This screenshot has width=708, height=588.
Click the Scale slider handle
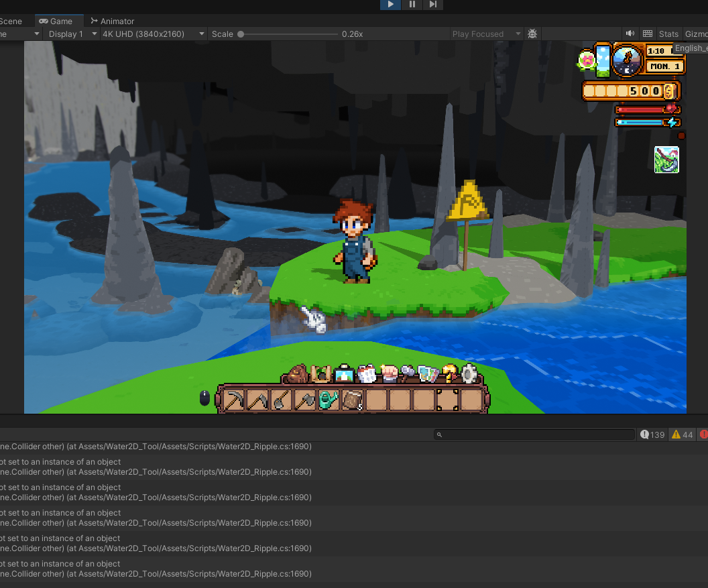241,34
